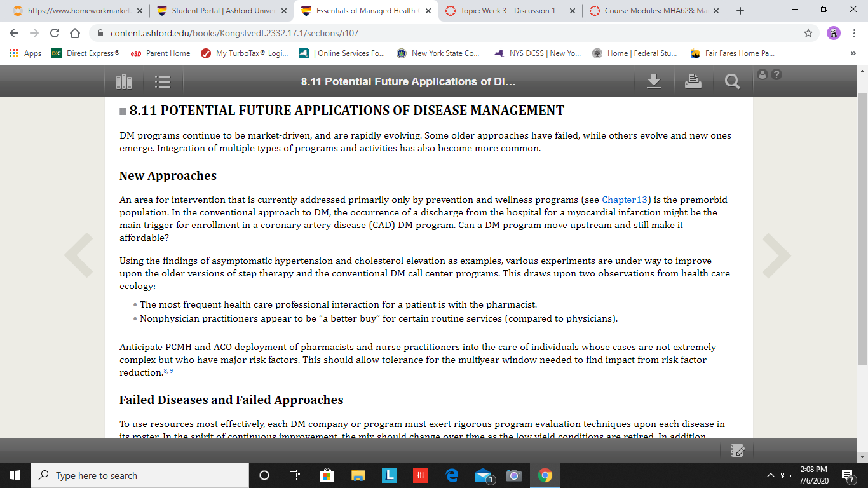Open a new browser tab

pos(740,11)
